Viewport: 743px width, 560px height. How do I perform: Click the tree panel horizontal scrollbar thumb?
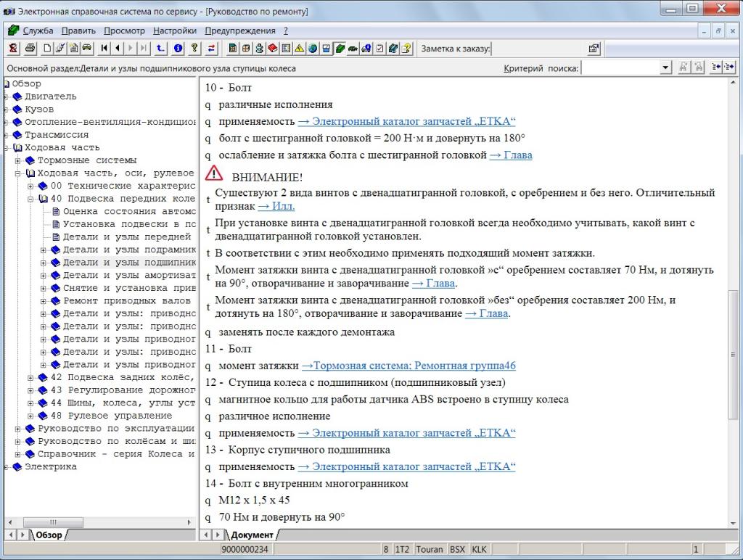(x=53, y=522)
